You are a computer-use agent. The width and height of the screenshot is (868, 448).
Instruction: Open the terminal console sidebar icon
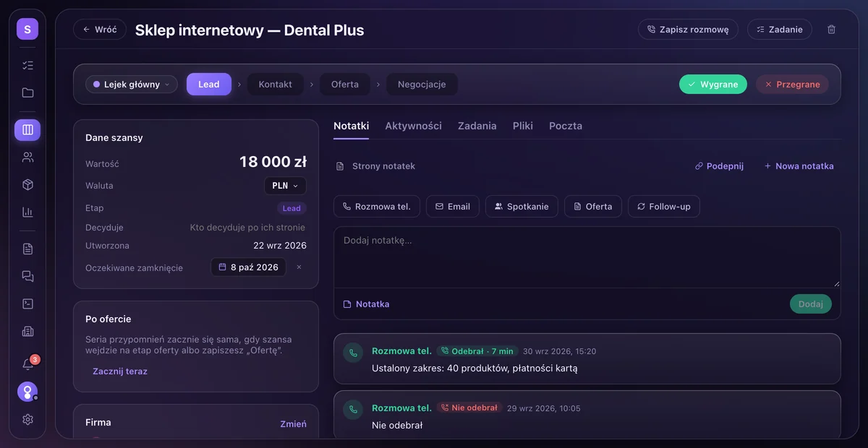(x=27, y=303)
